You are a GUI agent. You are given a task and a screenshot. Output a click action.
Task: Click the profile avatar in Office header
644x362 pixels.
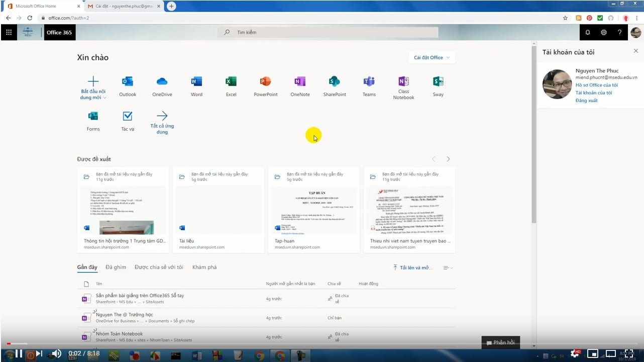(x=636, y=32)
